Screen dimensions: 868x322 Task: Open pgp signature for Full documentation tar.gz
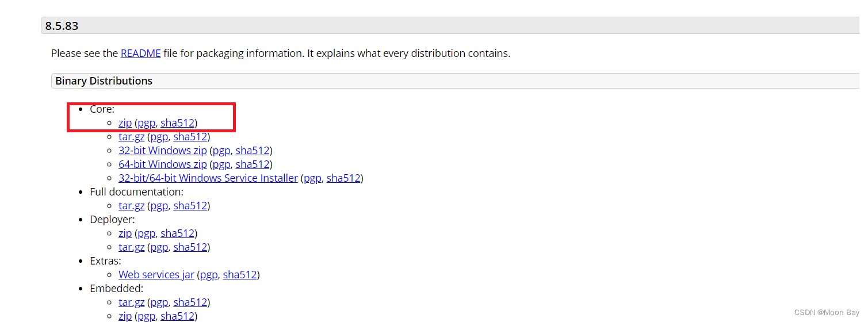159,206
